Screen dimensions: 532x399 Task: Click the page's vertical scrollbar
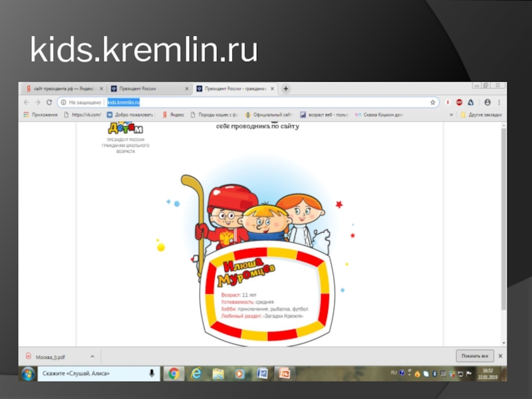click(503, 219)
